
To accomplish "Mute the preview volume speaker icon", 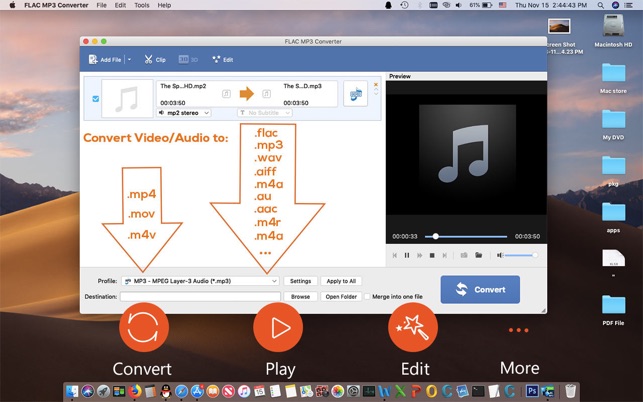I will click(499, 255).
